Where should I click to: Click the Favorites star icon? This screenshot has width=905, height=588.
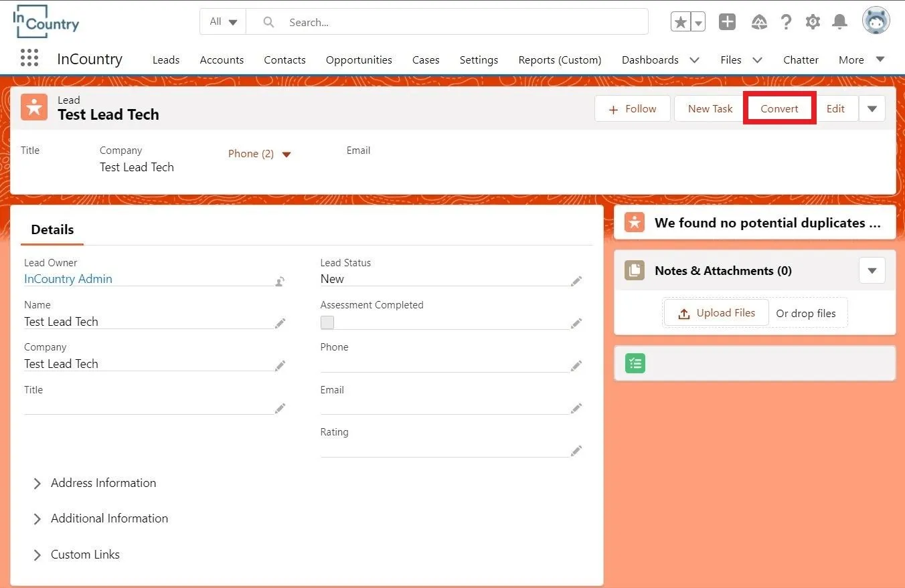point(681,22)
